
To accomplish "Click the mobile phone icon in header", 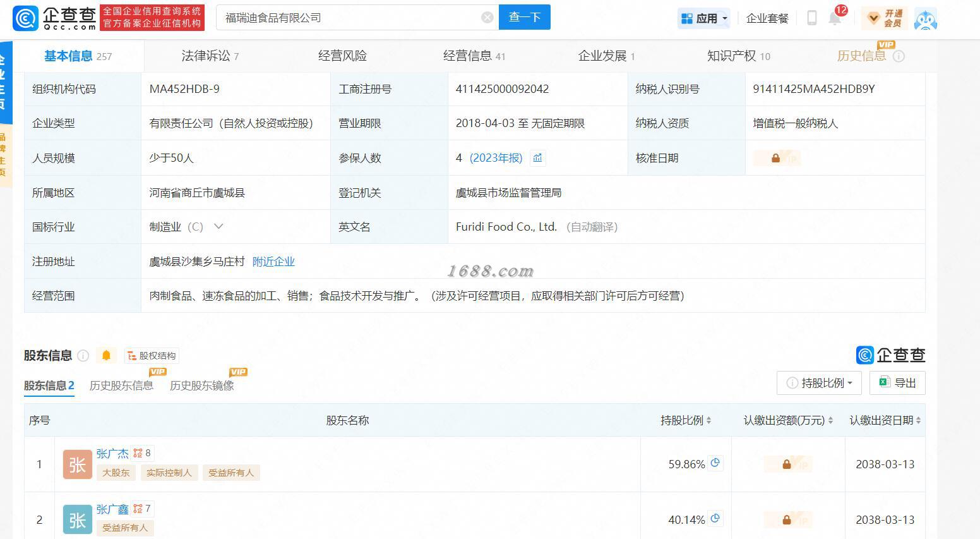I will (x=812, y=18).
